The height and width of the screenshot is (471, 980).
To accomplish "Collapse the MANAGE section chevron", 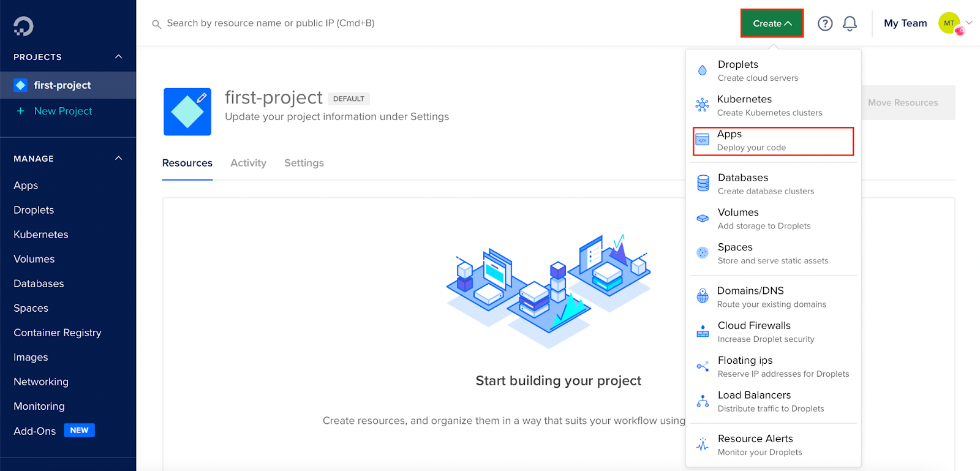I will tap(119, 158).
